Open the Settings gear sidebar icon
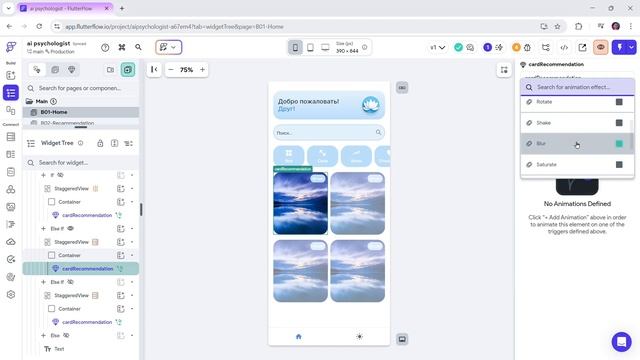 [x=11, y=295]
